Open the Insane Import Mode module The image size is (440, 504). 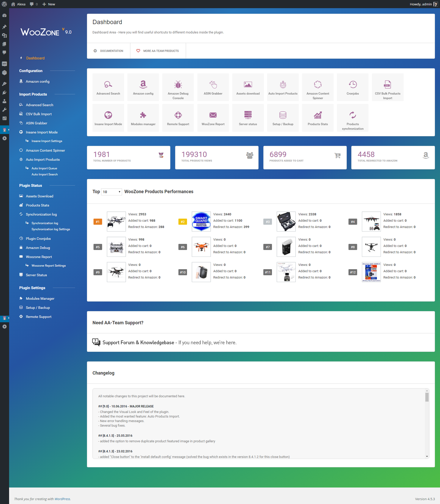(108, 118)
